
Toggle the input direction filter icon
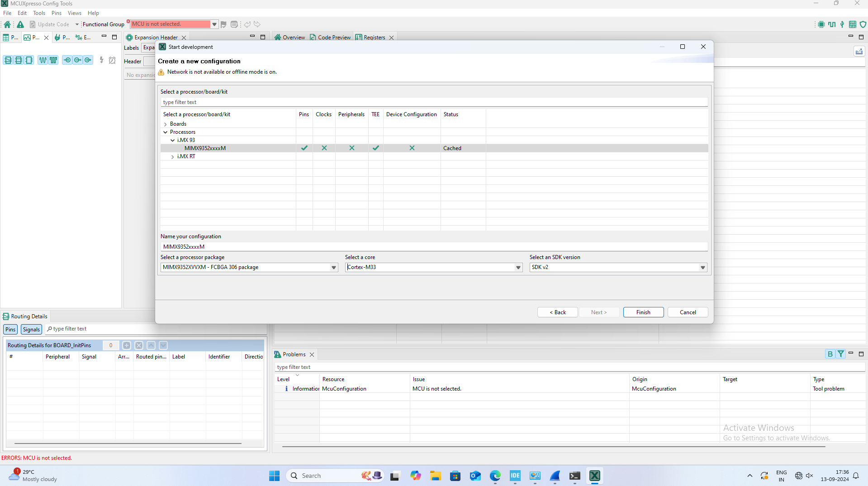click(67, 60)
